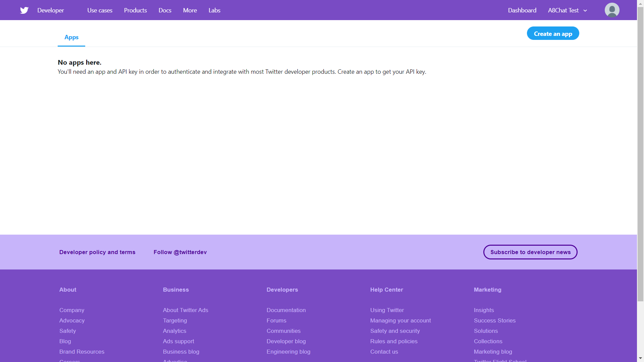Open the Marketing blog link
The width and height of the screenshot is (644, 362).
[x=493, y=352]
